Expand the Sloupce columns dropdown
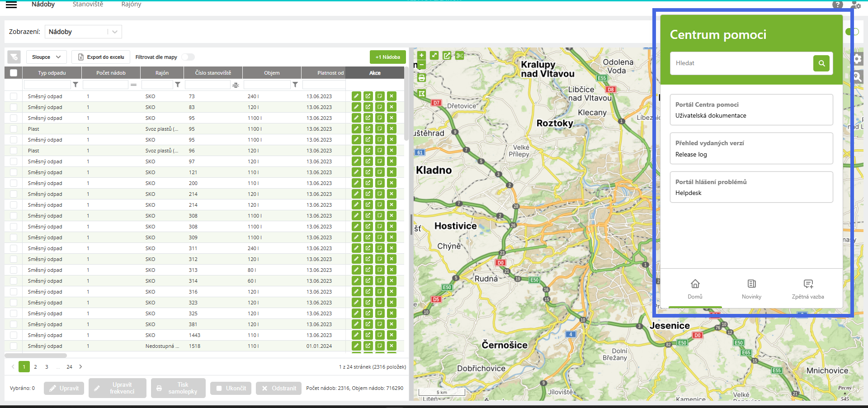The image size is (868, 408). [46, 57]
